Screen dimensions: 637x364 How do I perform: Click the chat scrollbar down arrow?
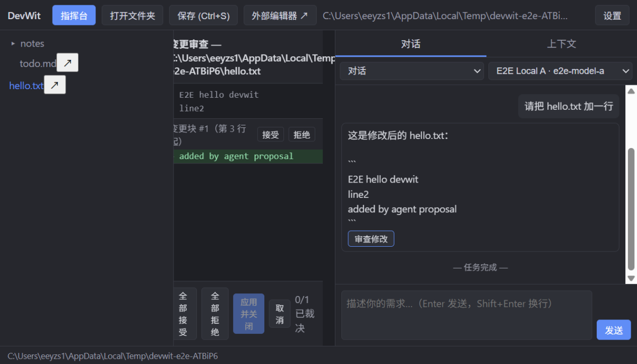point(631,278)
